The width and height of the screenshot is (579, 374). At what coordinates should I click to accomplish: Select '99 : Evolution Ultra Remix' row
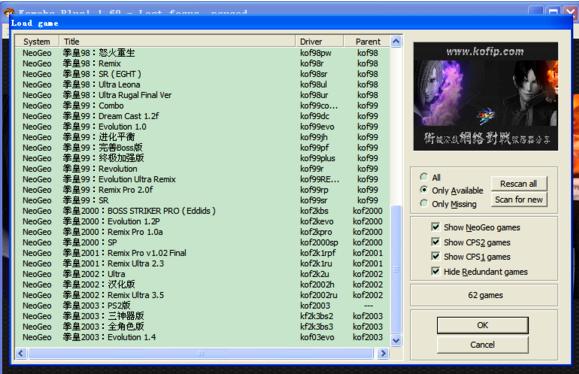tap(202, 179)
